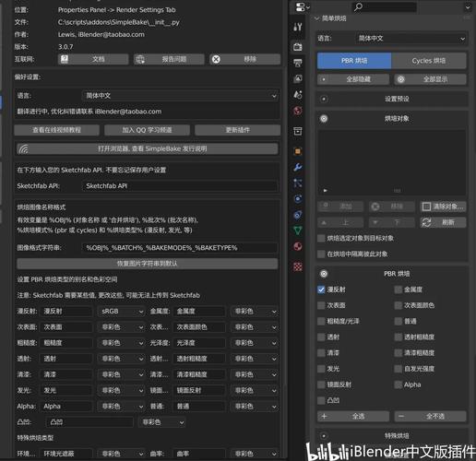
Task: Toggle the 漫反射 diffuse checkbox
Action: pyautogui.click(x=321, y=290)
